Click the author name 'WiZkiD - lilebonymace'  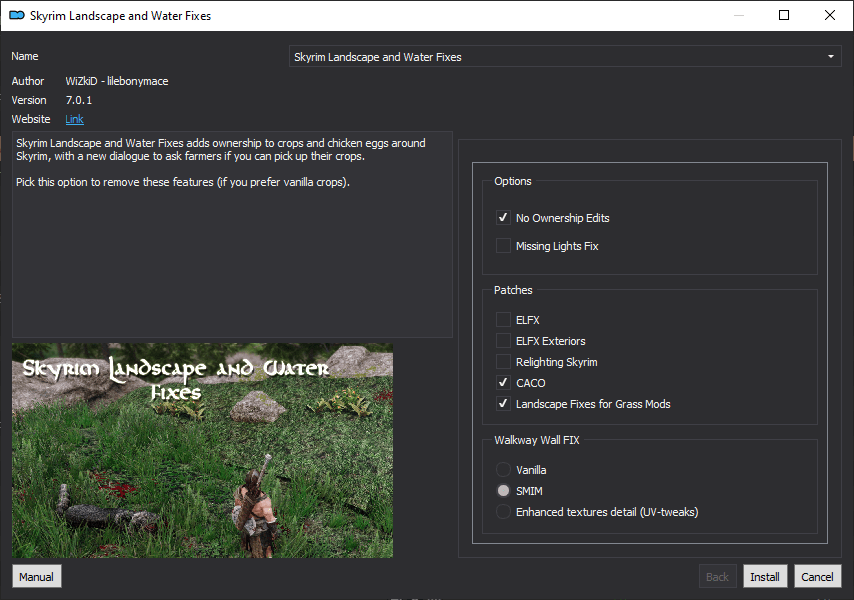[117, 81]
